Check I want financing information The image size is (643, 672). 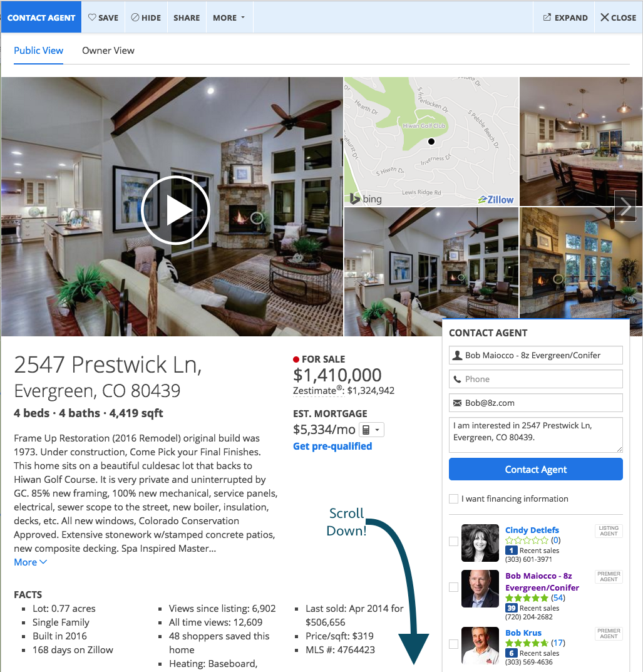[x=453, y=499]
